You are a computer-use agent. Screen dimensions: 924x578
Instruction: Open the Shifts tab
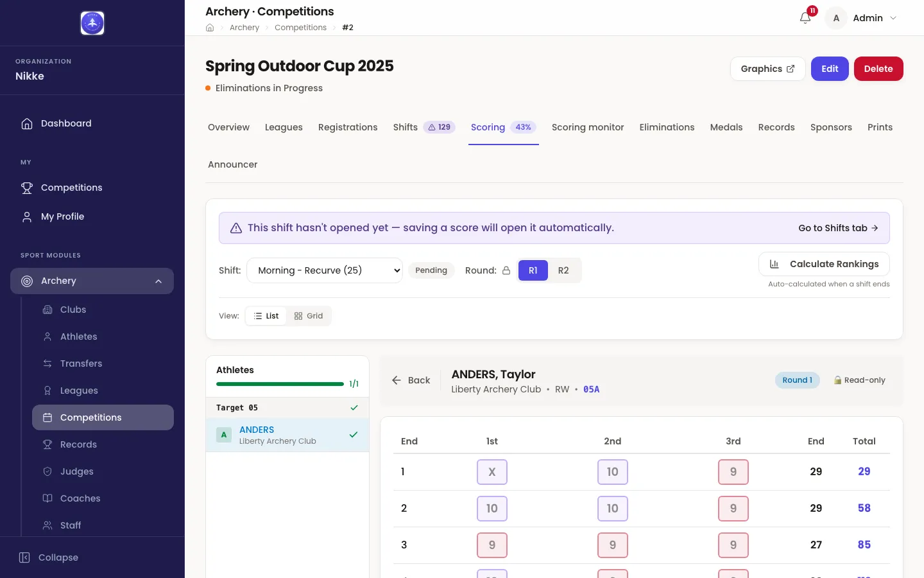pyautogui.click(x=424, y=127)
